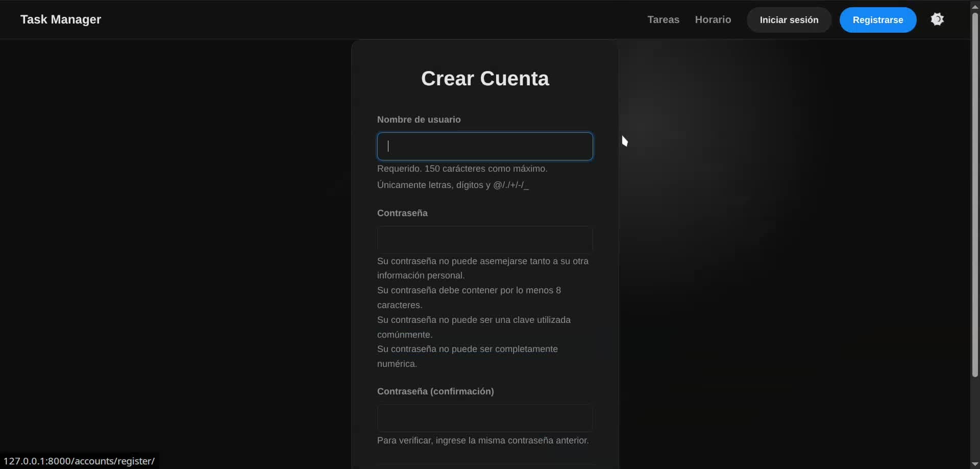This screenshot has height=469, width=980.
Task: Click the Task Manager brand logo
Action: click(x=61, y=19)
